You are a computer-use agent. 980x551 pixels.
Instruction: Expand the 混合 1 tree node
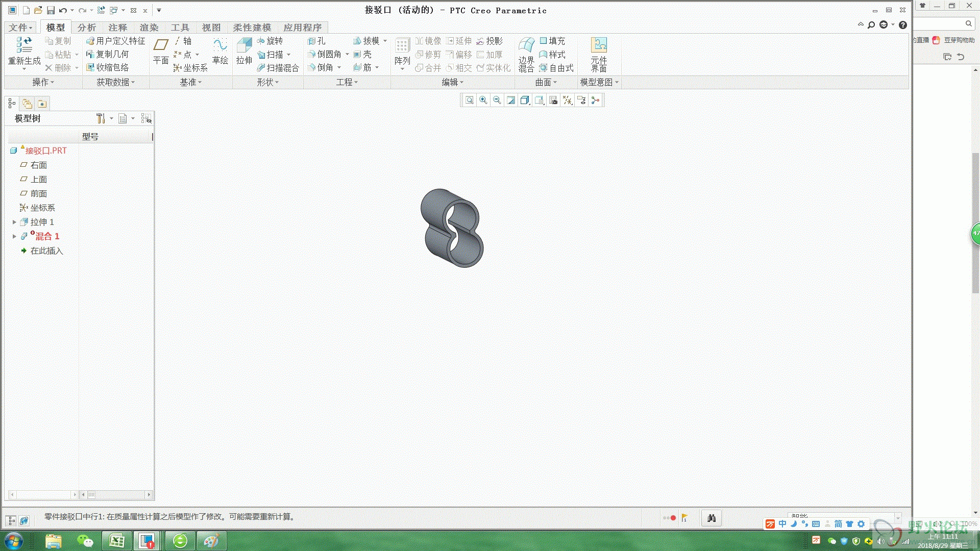tap(14, 236)
